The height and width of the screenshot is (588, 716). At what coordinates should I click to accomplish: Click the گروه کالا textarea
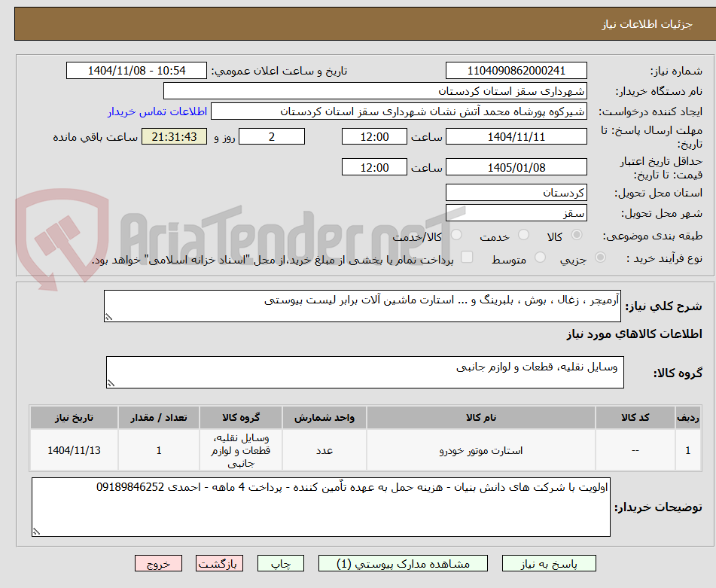point(365,372)
